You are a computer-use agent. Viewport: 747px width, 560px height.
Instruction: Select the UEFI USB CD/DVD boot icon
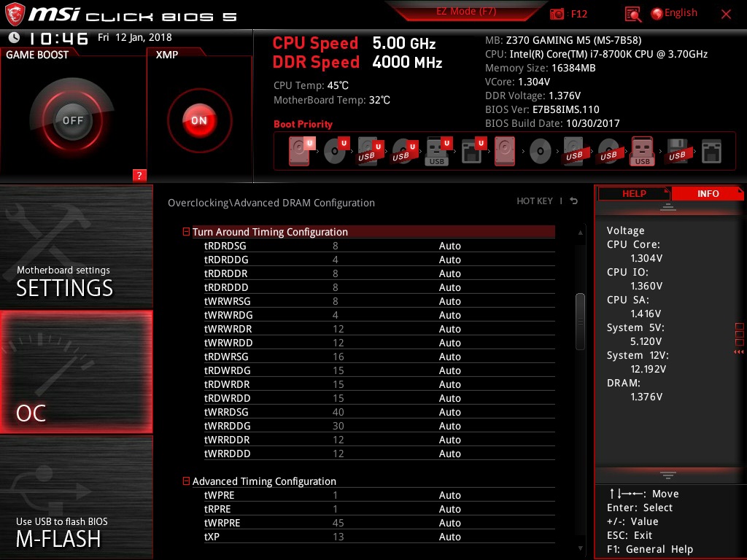click(x=404, y=151)
